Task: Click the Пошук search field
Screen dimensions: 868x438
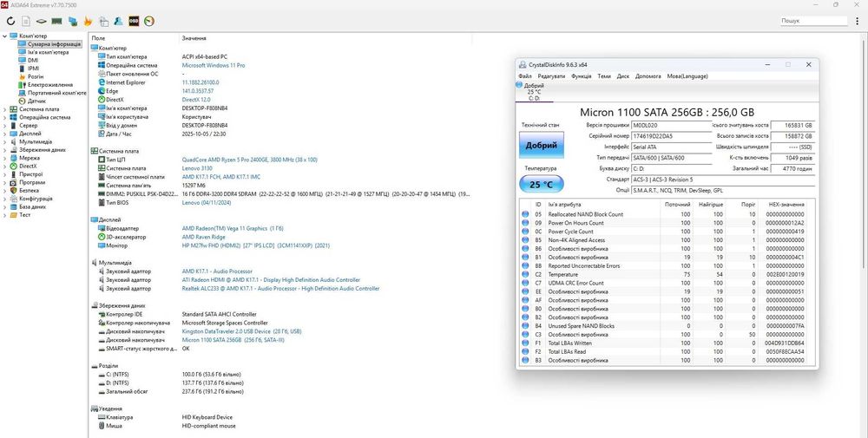Action: click(x=813, y=21)
